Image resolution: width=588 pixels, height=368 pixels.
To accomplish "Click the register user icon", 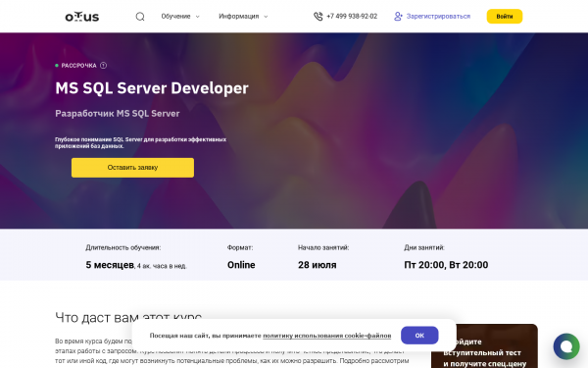I will pos(398,16).
